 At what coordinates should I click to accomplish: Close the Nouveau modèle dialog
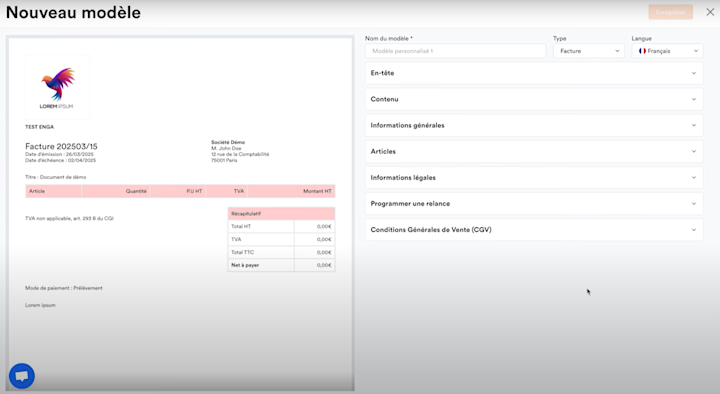710,12
